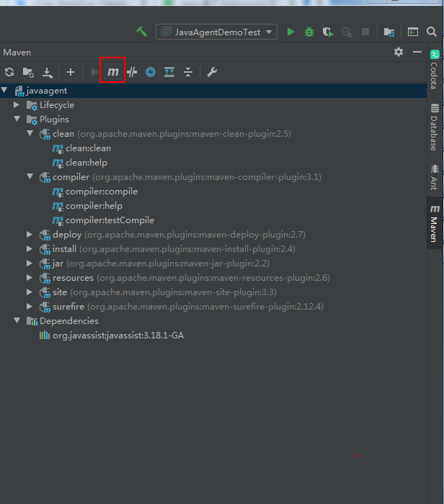Screen dimensions: 444x504
Task: Click the Maven side tab
Action: (435, 223)
